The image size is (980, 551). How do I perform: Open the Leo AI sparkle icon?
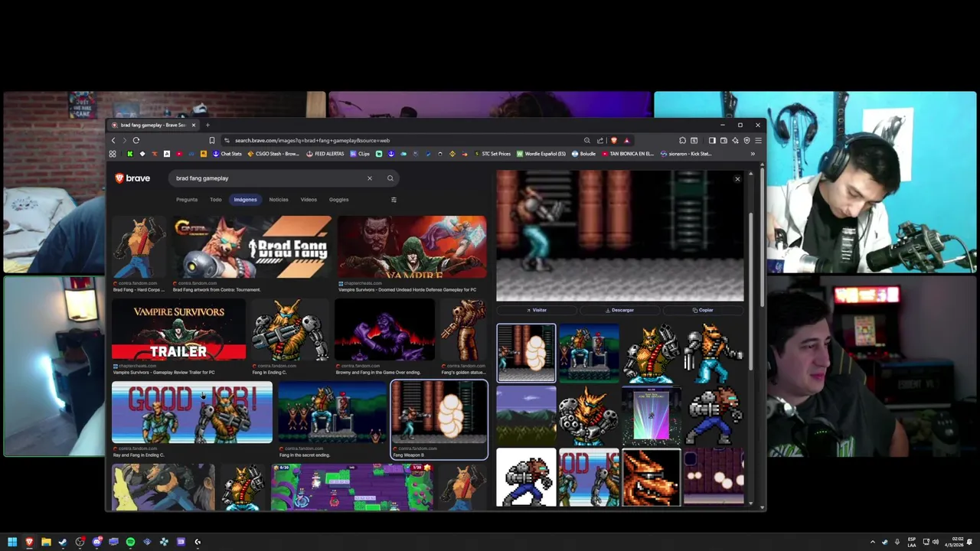[735, 140]
